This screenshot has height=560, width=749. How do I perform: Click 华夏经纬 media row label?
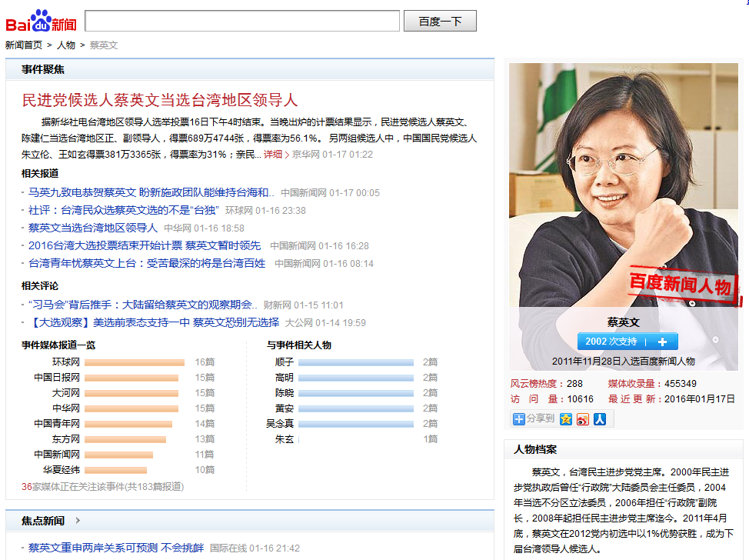tap(62, 470)
